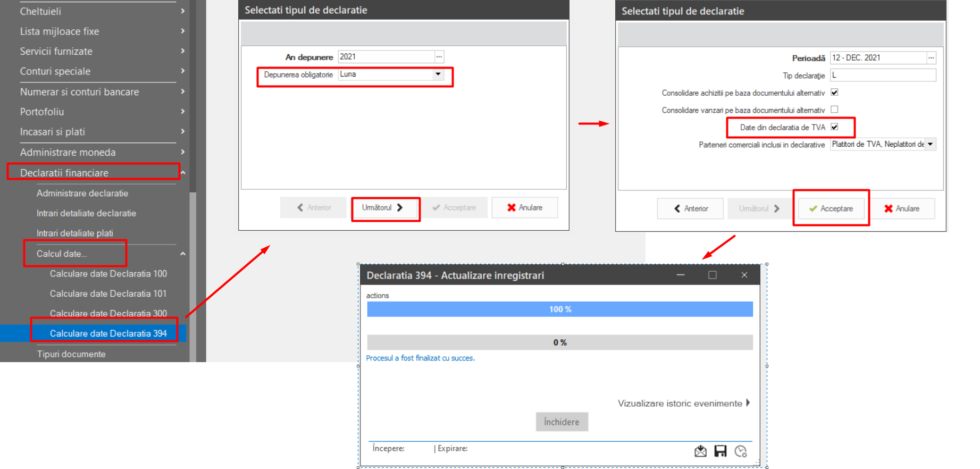Click Acceptare with green checkmark

(831, 208)
